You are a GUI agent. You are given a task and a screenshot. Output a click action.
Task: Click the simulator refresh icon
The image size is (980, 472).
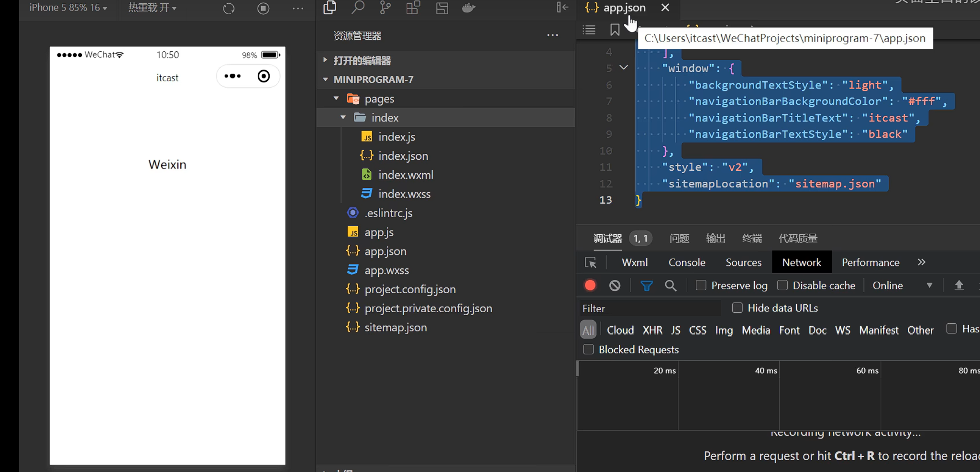click(229, 9)
